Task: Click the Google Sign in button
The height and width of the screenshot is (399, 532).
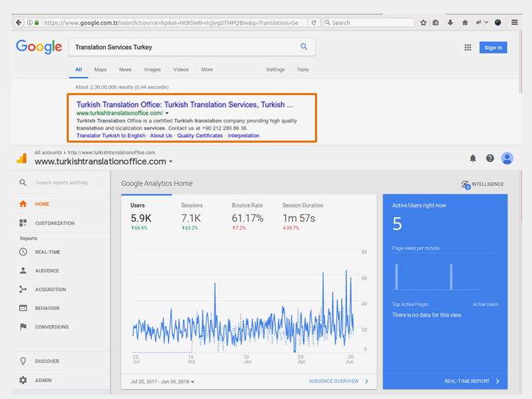Action: [x=493, y=48]
